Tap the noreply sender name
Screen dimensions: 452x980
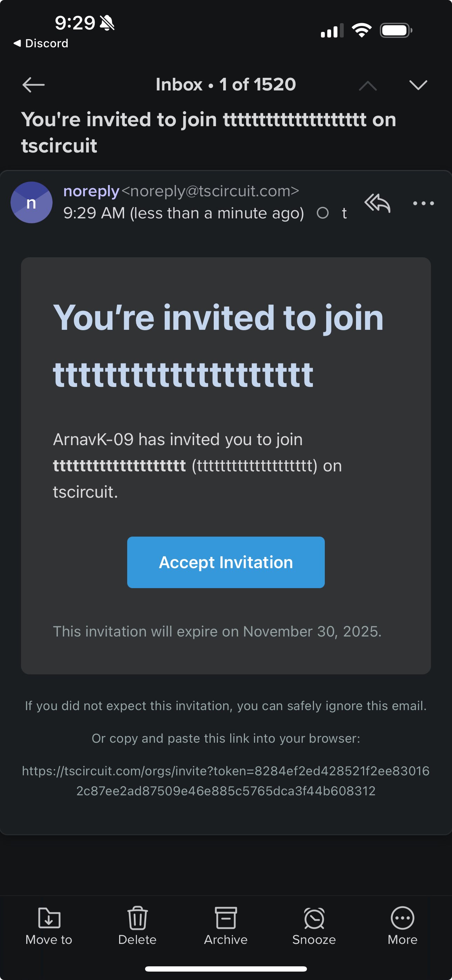[x=91, y=191]
